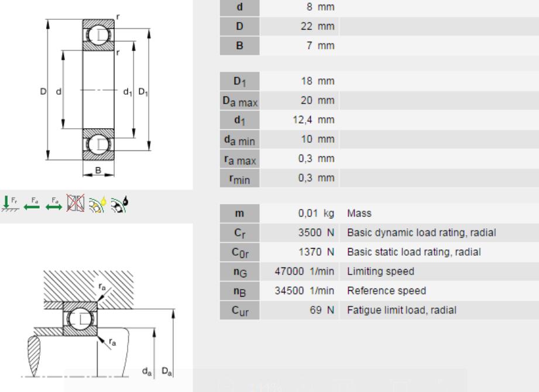Select the D1 symbol cell
This screenshot has width=539, height=392.
coord(239,81)
